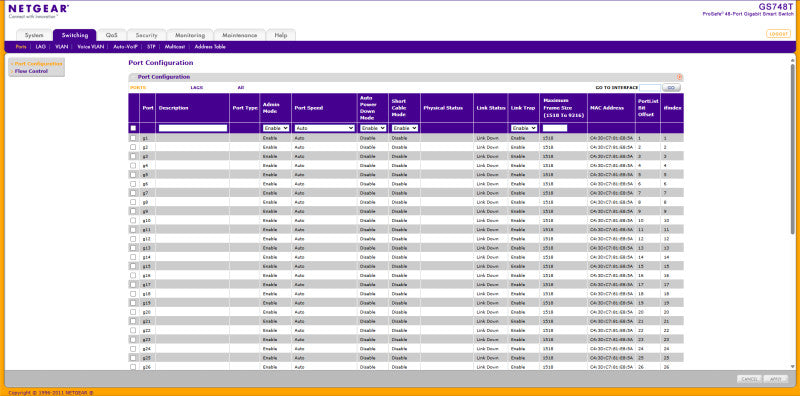800x396 pixels.
Task: Click the APPLY button
Action: click(776, 379)
